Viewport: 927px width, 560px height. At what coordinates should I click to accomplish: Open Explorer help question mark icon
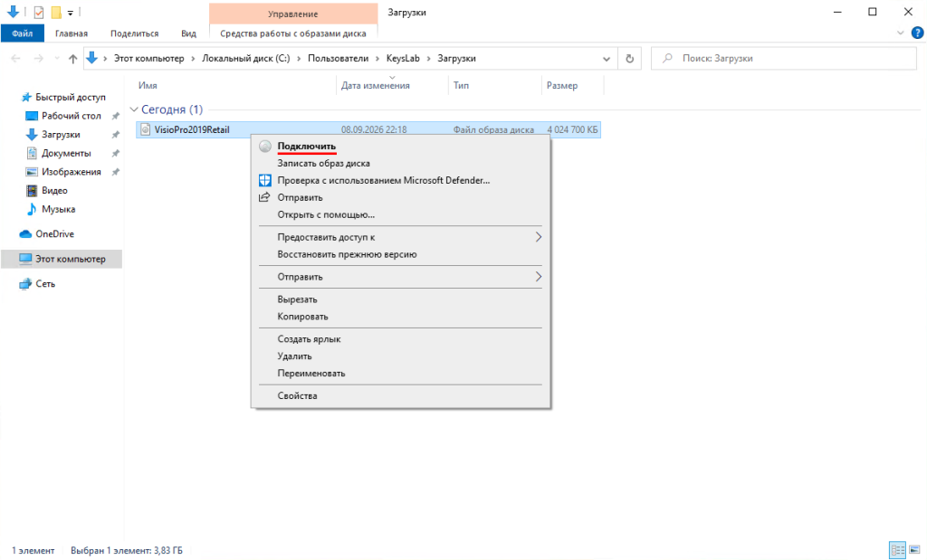pos(918,33)
